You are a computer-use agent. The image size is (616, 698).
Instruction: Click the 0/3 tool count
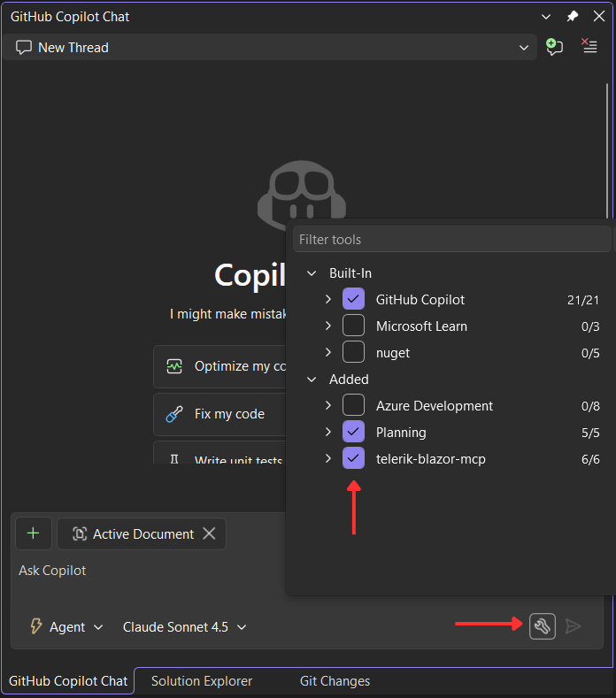point(590,326)
